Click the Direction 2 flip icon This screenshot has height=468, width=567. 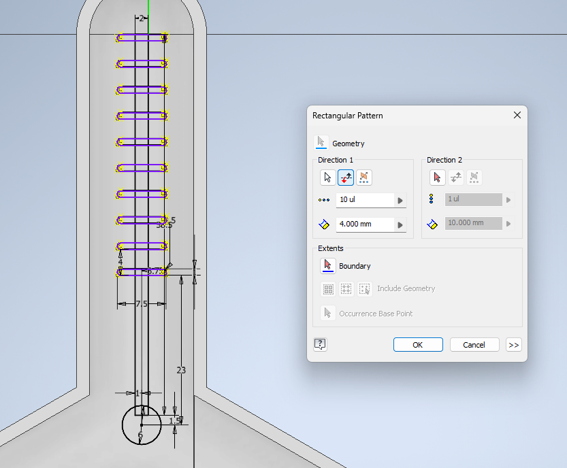(x=456, y=178)
